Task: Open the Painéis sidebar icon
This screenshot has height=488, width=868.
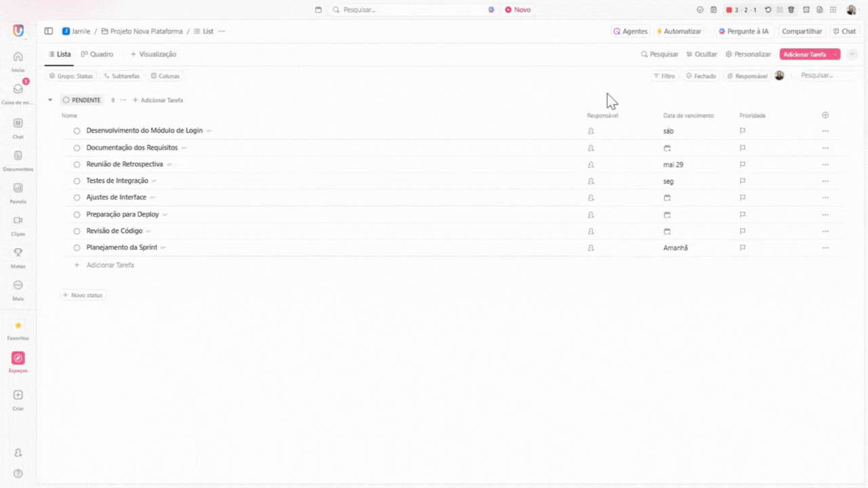Action: click(18, 188)
